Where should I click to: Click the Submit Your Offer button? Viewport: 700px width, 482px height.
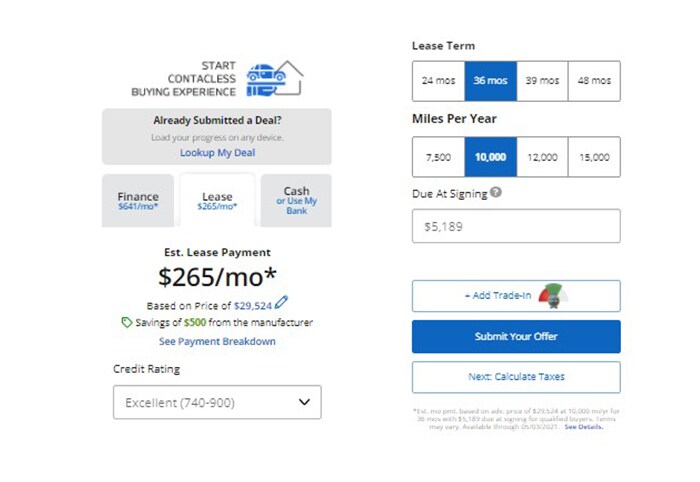[x=516, y=337]
